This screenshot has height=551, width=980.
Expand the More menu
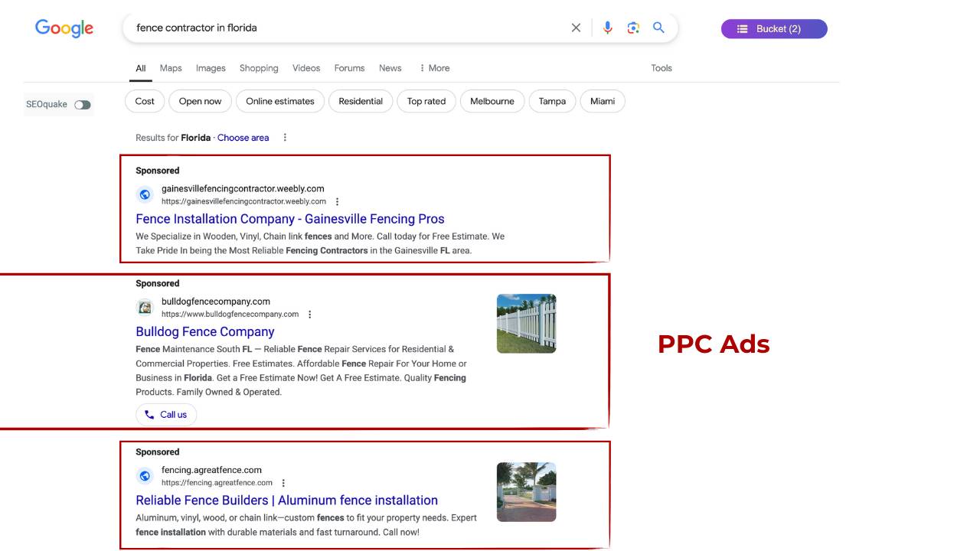(x=434, y=68)
